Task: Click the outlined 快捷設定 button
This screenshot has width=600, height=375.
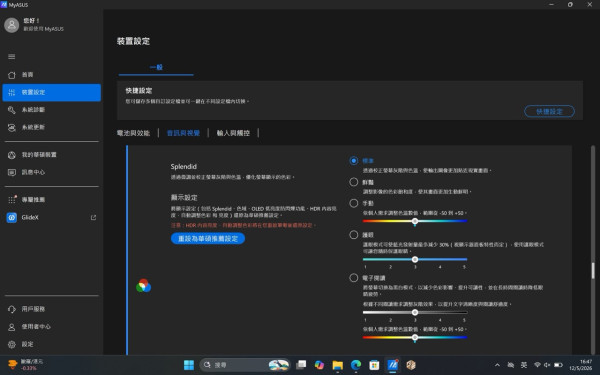Action: pos(549,111)
